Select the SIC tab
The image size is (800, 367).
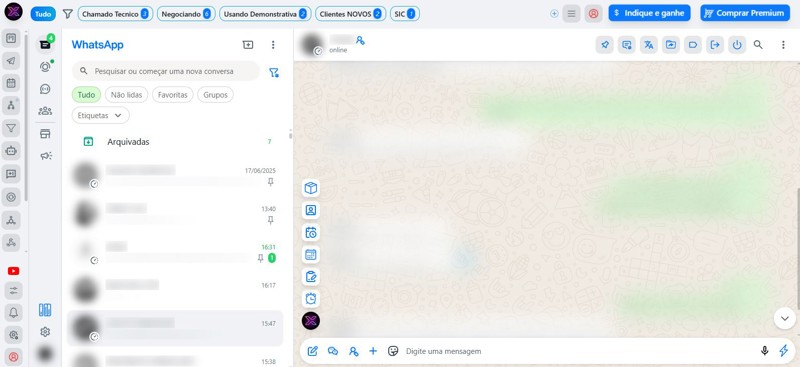405,14
